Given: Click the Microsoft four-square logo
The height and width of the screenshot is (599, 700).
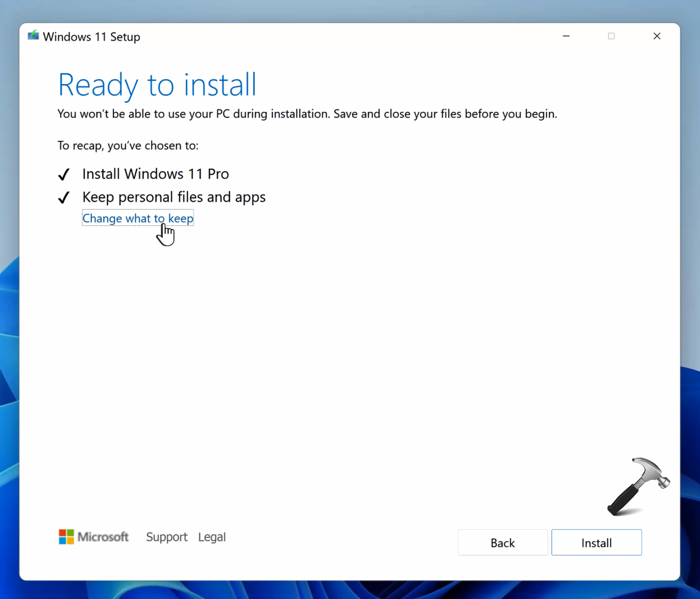Looking at the screenshot, I should pos(66,536).
